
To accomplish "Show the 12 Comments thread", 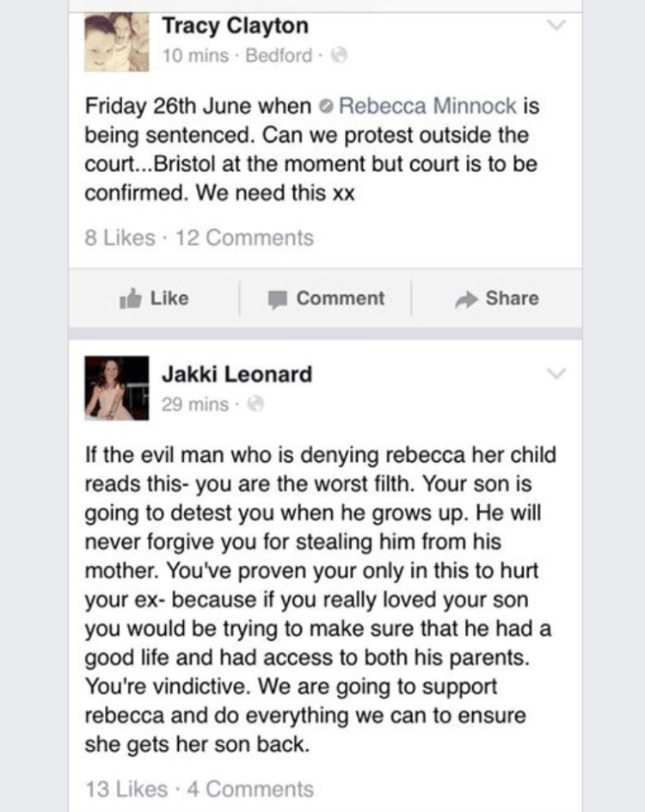I will tap(244, 238).
